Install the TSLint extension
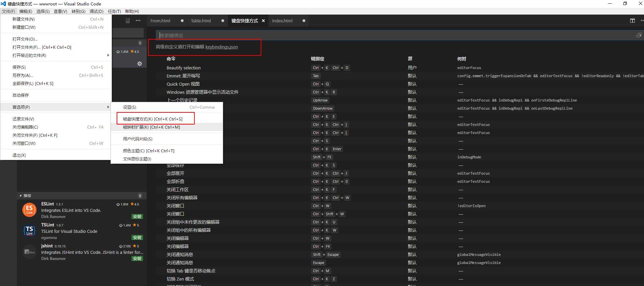This screenshot has height=286, width=644. click(137, 237)
